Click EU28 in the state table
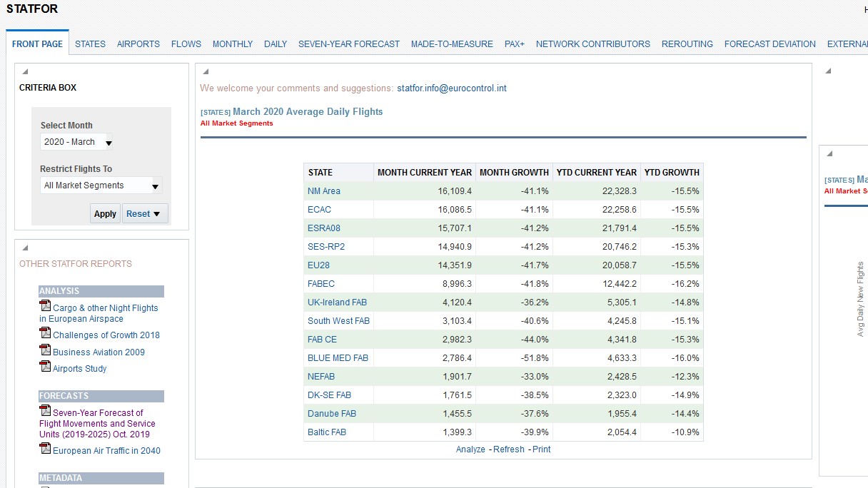The height and width of the screenshot is (488, 868). pos(318,265)
